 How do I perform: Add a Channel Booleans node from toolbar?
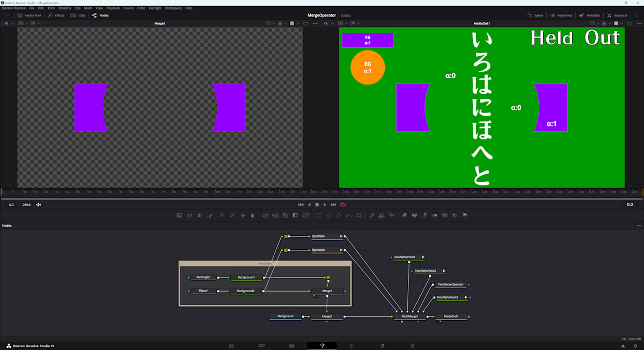point(275,215)
